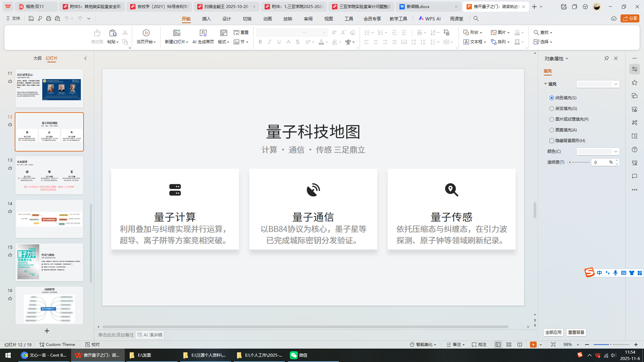Enable 隐藏背景图形 checkbox
The height and width of the screenshot is (362, 644).
[552, 141]
